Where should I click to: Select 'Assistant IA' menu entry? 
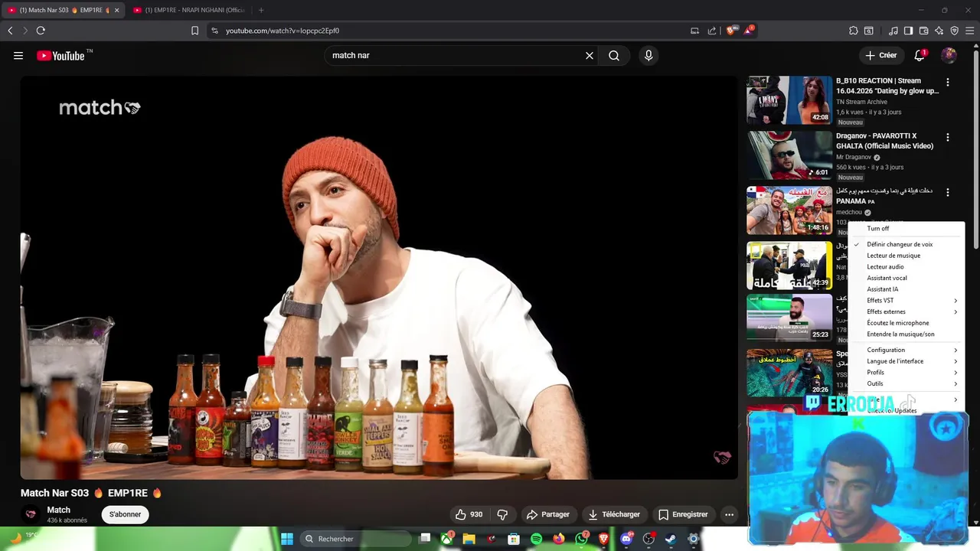point(883,289)
